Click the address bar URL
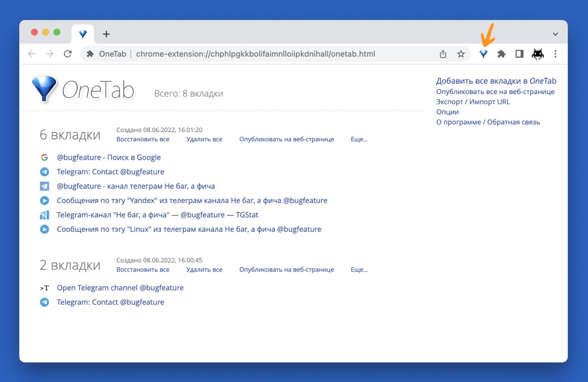This screenshot has width=588, height=382. pyautogui.click(x=256, y=54)
